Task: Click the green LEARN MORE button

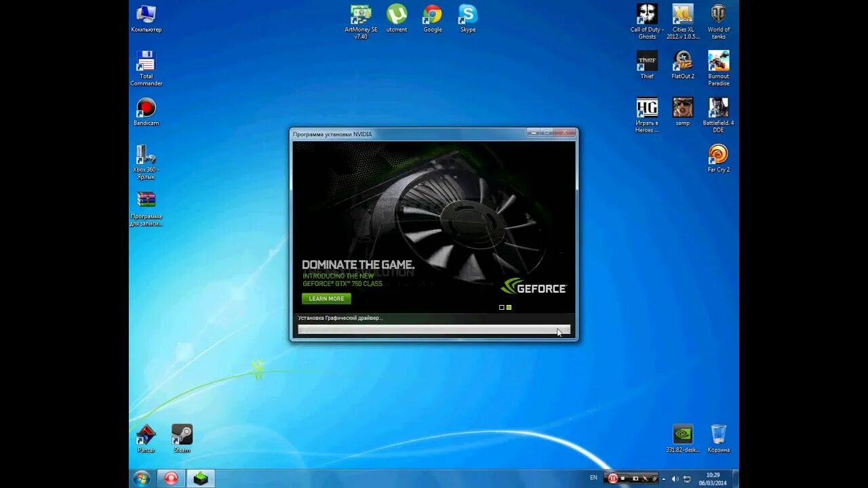Action: pyautogui.click(x=326, y=299)
